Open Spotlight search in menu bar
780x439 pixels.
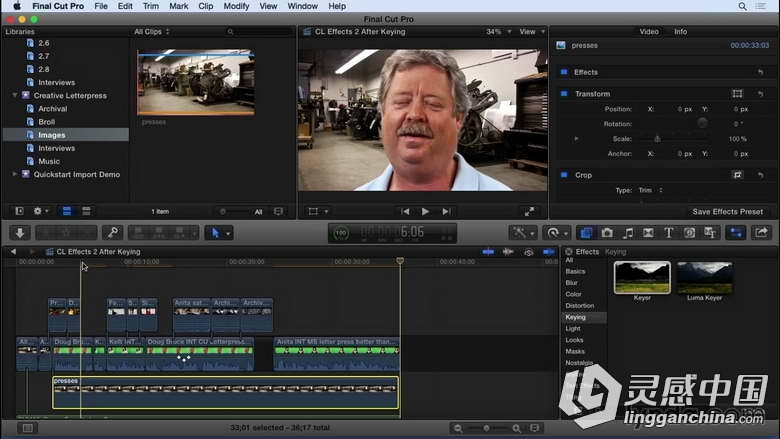coord(742,6)
